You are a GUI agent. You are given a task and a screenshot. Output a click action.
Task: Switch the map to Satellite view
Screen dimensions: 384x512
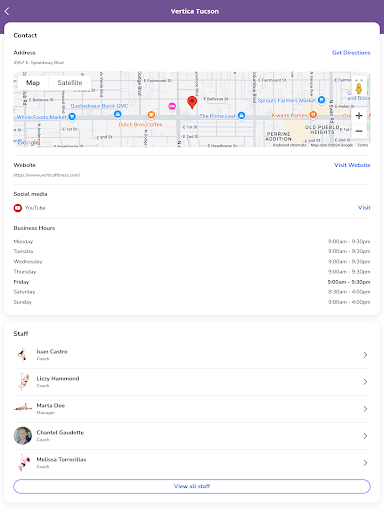(x=70, y=83)
